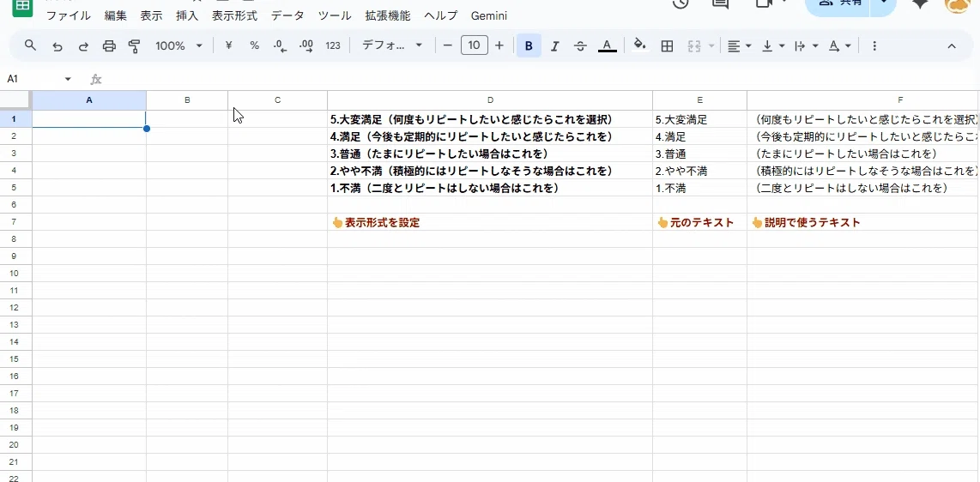This screenshot has width=980, height=482.
Task: Click the search menus magnifier icon
Action: pyautogui.click(x=30, y=45)
